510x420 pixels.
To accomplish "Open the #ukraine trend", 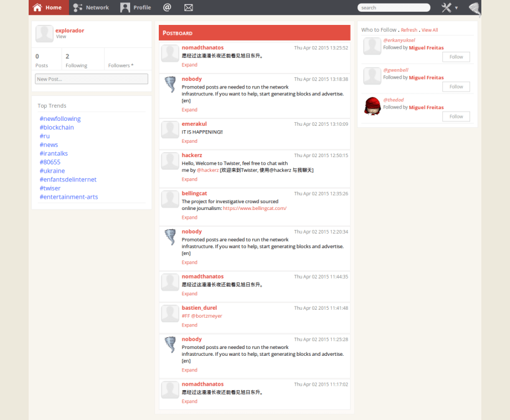I will click(52, 171).
